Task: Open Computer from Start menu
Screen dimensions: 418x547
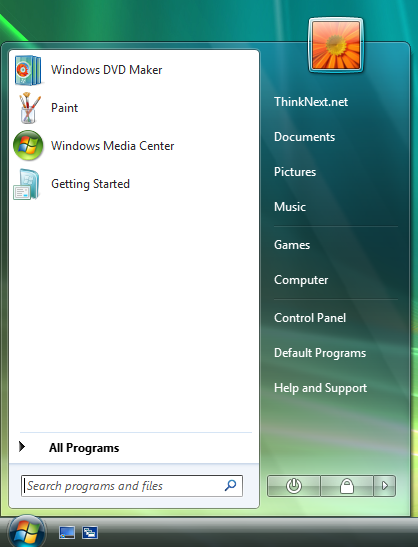Action: coord(301,280)
